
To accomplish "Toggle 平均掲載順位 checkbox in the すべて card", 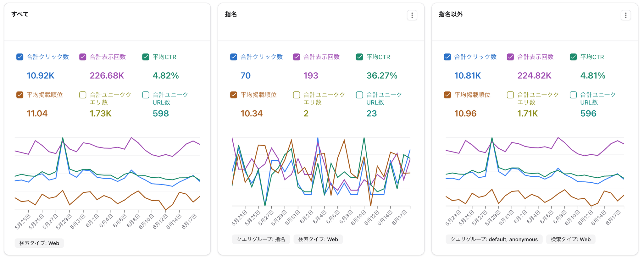I will [20, 95].
